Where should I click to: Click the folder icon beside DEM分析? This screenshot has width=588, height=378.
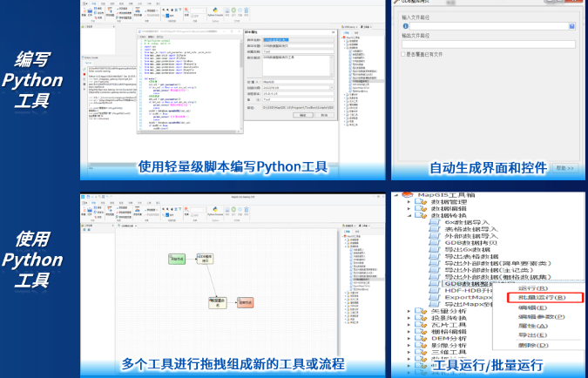pos(421,338)
